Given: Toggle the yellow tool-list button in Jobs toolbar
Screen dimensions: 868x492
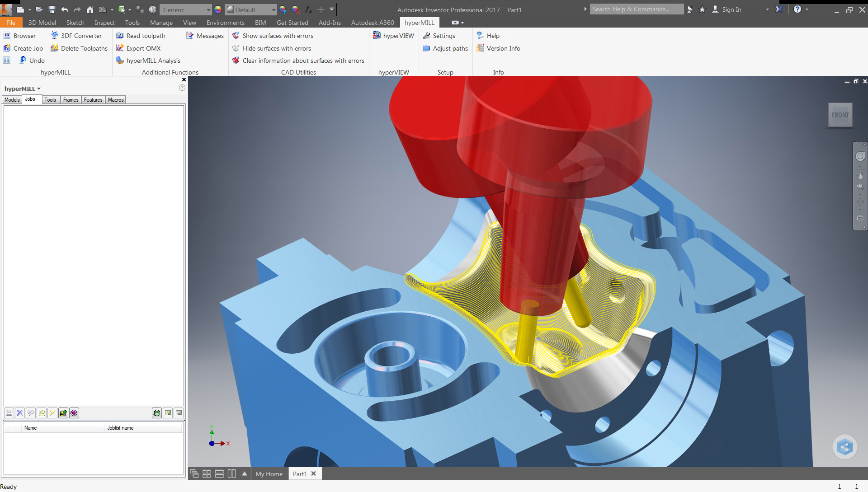Looking at the screenshot, I should [63, 413].
